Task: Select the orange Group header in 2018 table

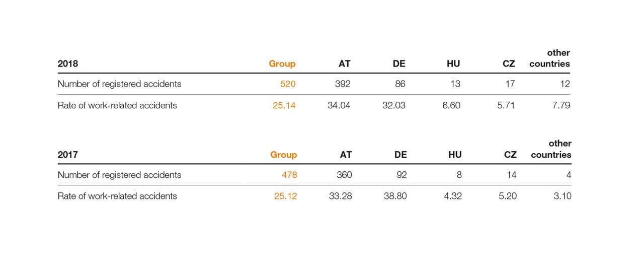Action: tap(282, 64)
